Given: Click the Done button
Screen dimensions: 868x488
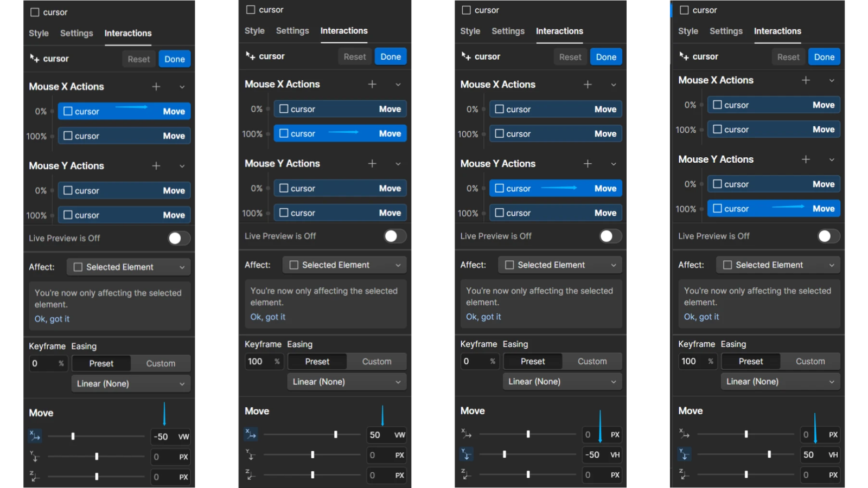Looking at the screenshot, I should click(174, 59).
